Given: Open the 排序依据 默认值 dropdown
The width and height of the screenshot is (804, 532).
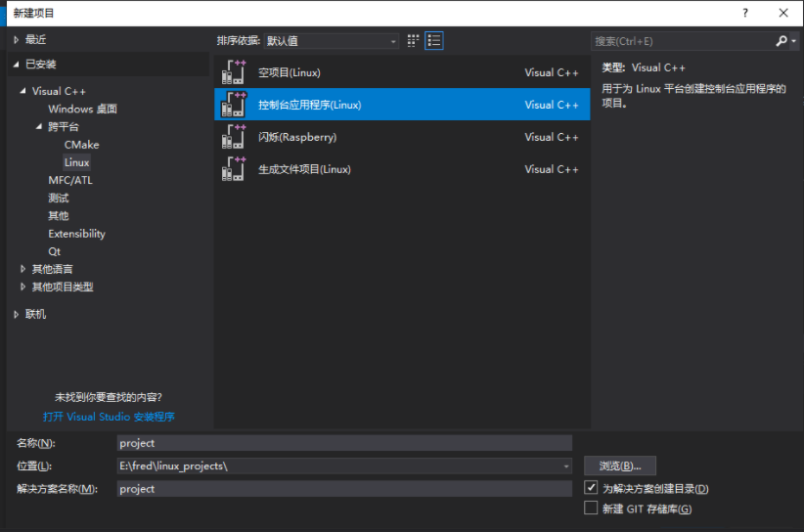Looking at the screenshot, I should [332, 41].
